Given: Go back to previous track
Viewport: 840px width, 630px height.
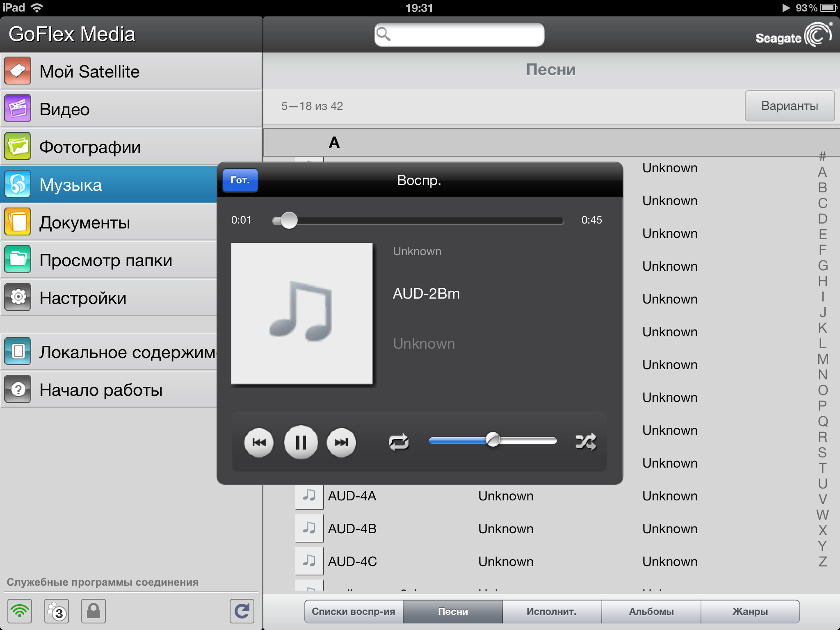Looking at the screenshot, I should point(259,442).
